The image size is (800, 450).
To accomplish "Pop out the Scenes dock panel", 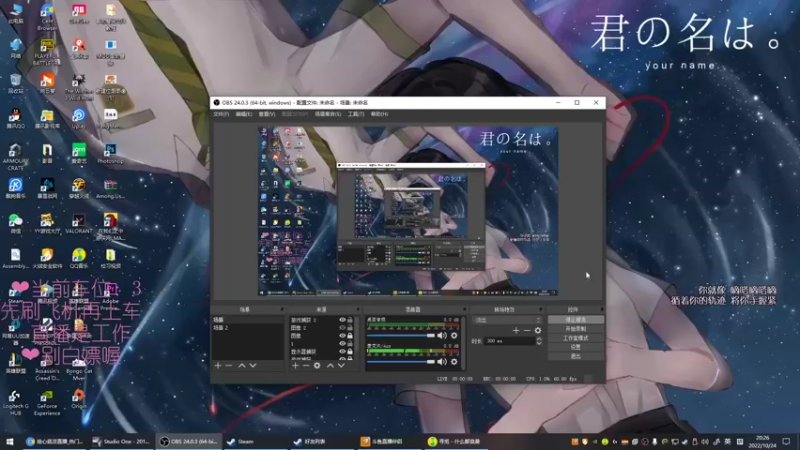I will 282,309.
